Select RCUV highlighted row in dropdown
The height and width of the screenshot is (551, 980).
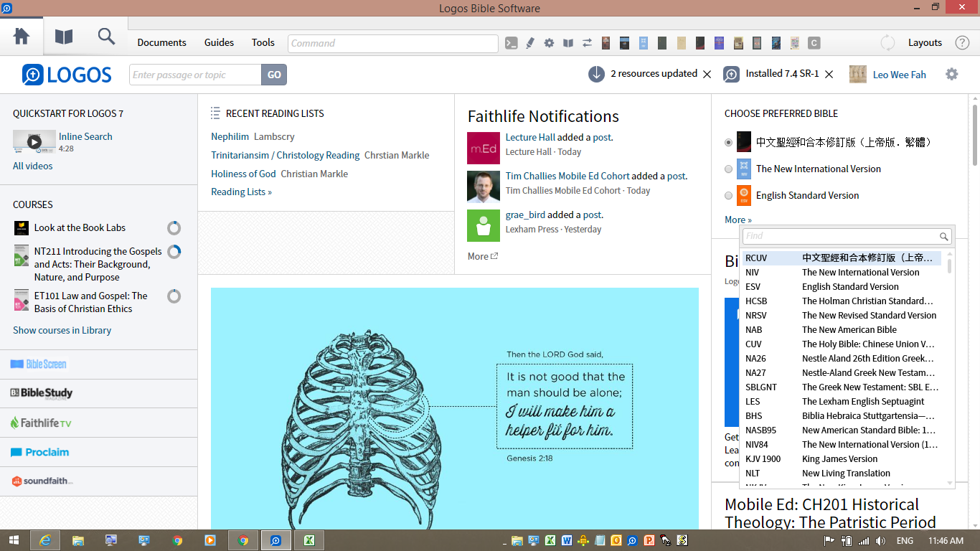(x=841, y=258)
